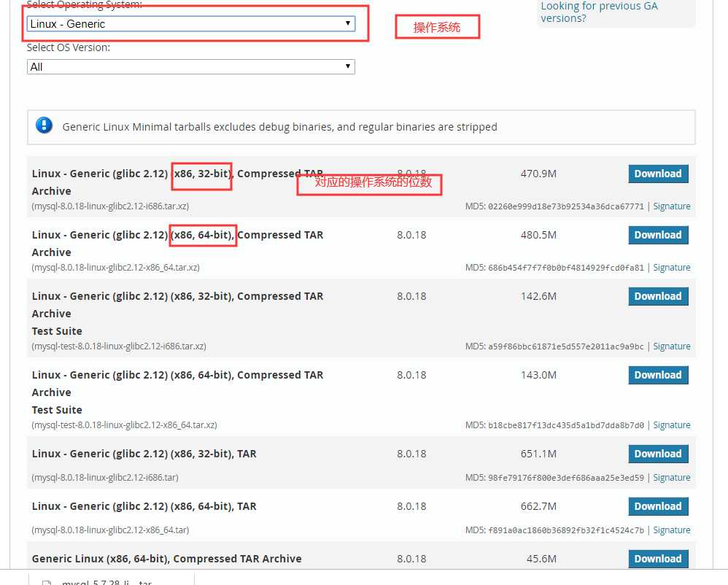728x585 pixels.
Task: Download the 142.6M 32-bit test suite
Action: click(x=658, y=296)
